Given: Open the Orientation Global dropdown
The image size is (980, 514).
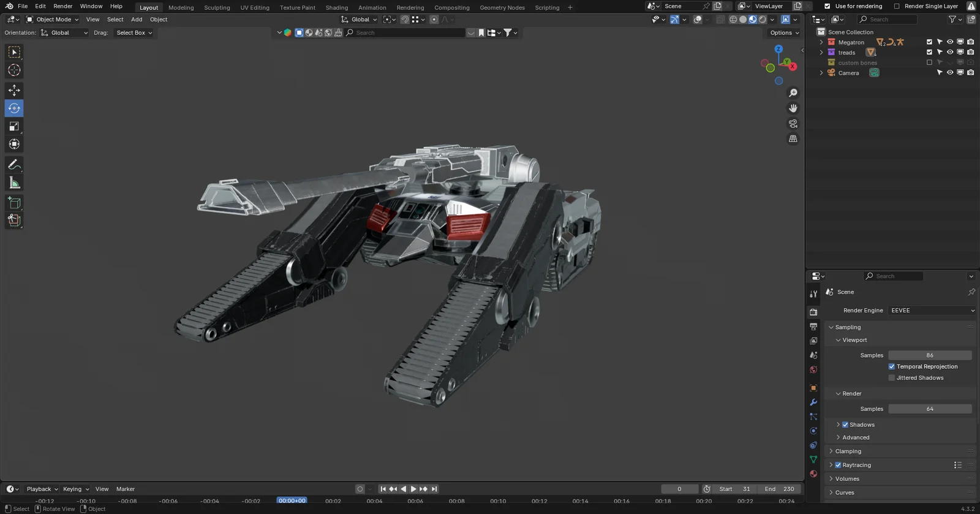Looking at the screenshot, I should click(x=64, y=32).
